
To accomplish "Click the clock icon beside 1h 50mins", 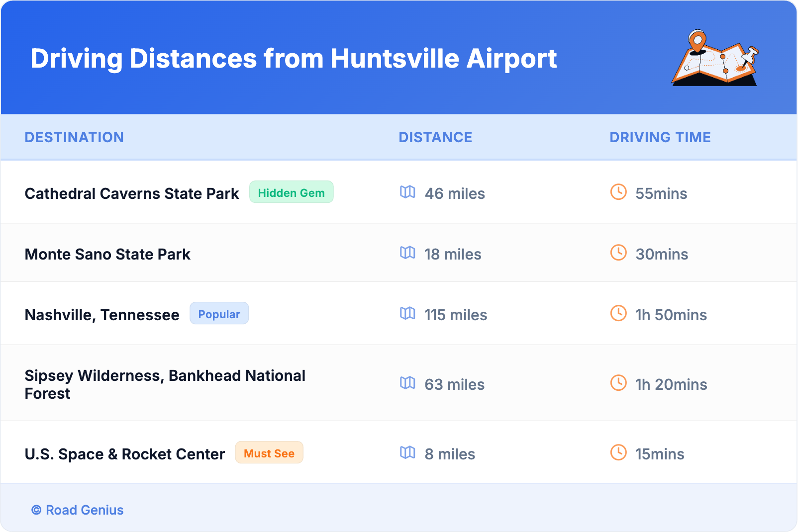I will point(618,313).
